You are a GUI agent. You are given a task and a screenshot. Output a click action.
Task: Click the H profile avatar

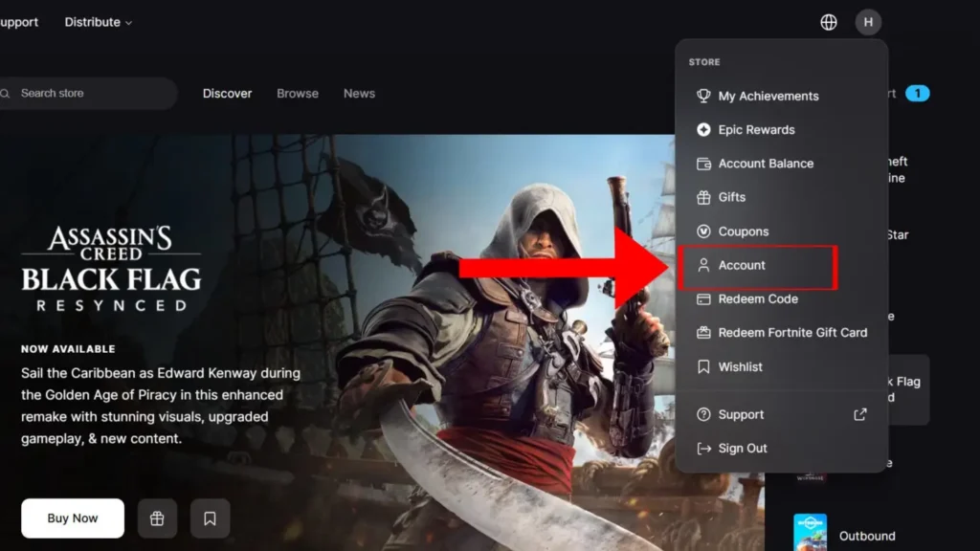868,22
